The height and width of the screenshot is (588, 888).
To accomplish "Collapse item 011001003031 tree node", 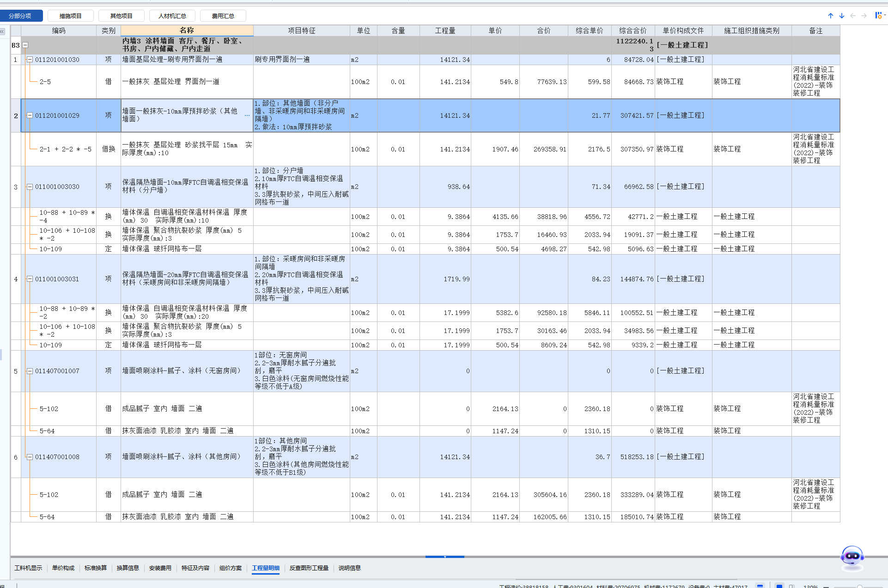I will pos(30,279).
